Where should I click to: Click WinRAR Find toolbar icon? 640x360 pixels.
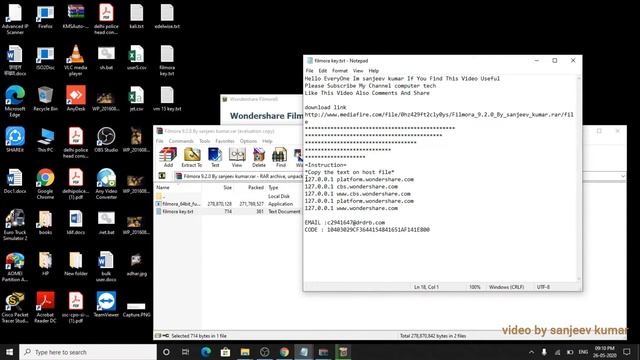(x=280, y=157)
